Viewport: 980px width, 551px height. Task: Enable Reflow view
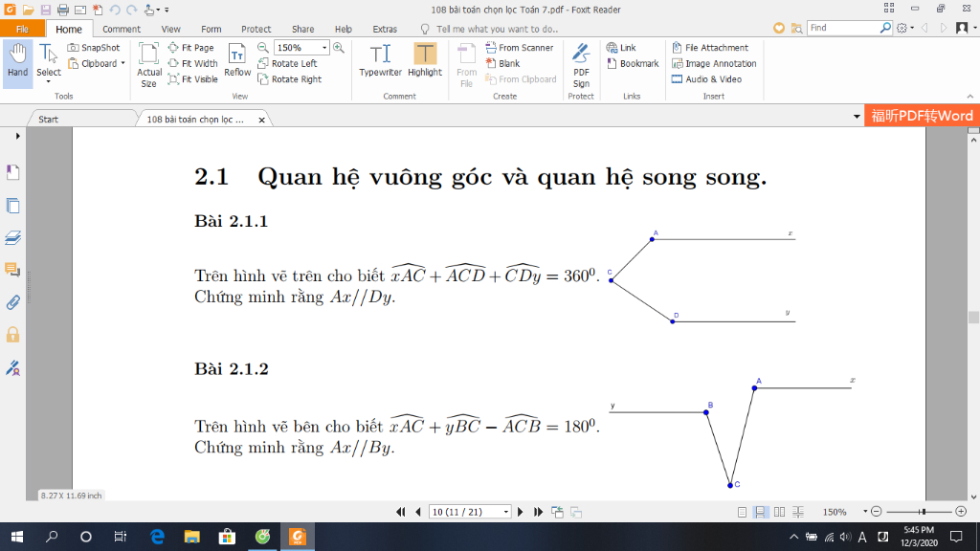[237, 60]
